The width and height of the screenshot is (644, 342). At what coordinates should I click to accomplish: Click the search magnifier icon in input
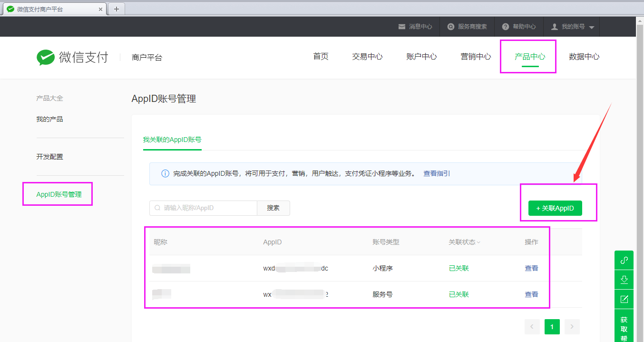coord(157,208)
